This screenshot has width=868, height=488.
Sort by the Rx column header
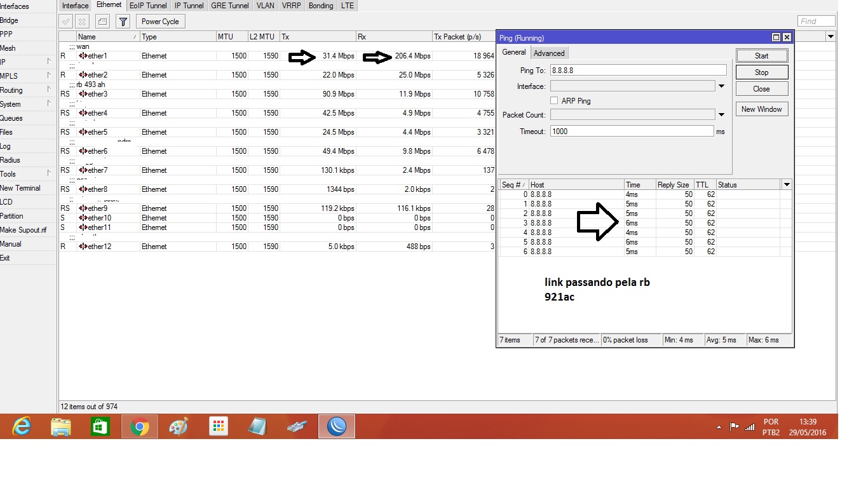(394, 37)
